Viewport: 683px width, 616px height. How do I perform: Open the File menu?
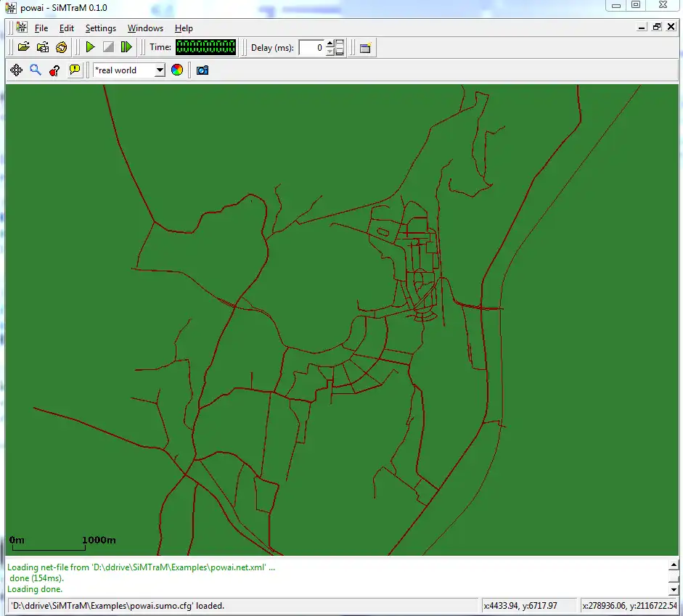(41, 28)
